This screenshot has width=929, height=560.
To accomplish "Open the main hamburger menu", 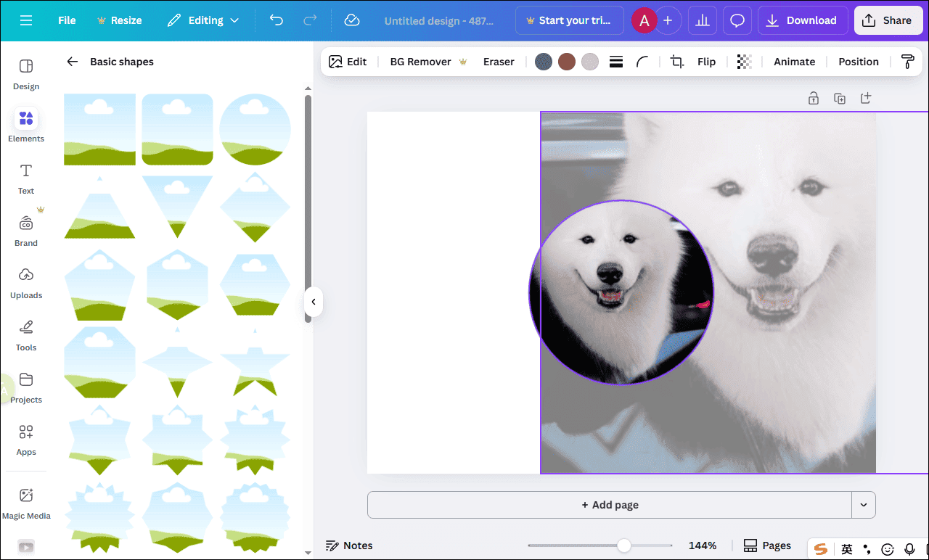I will click(x=26, y=20).
